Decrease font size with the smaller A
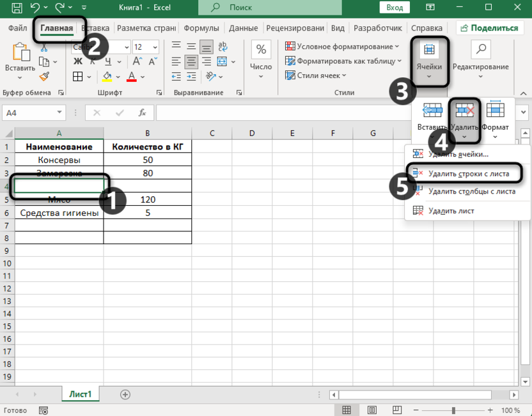This screenshot has width=532, height=416. click(152, 61)
